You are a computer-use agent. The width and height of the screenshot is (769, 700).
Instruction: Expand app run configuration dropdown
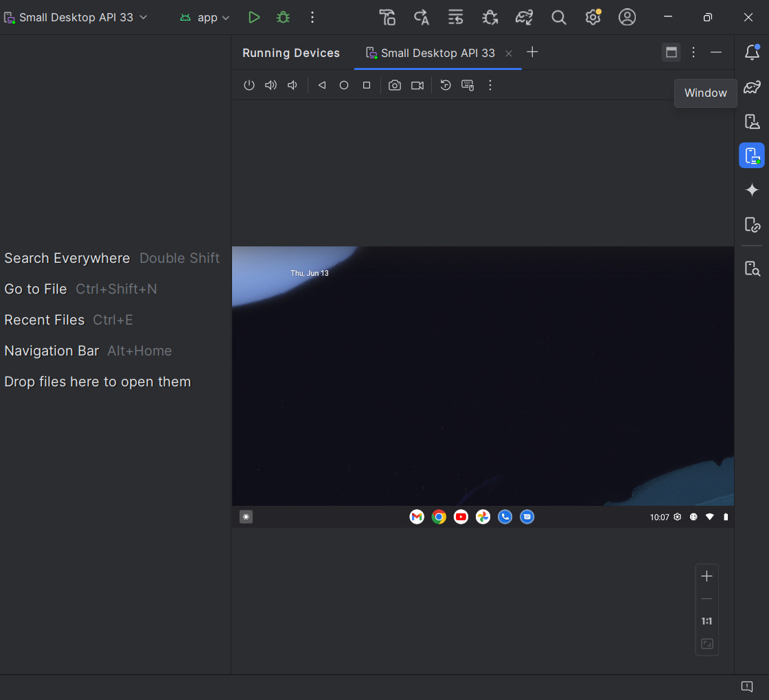pos(205,17)
